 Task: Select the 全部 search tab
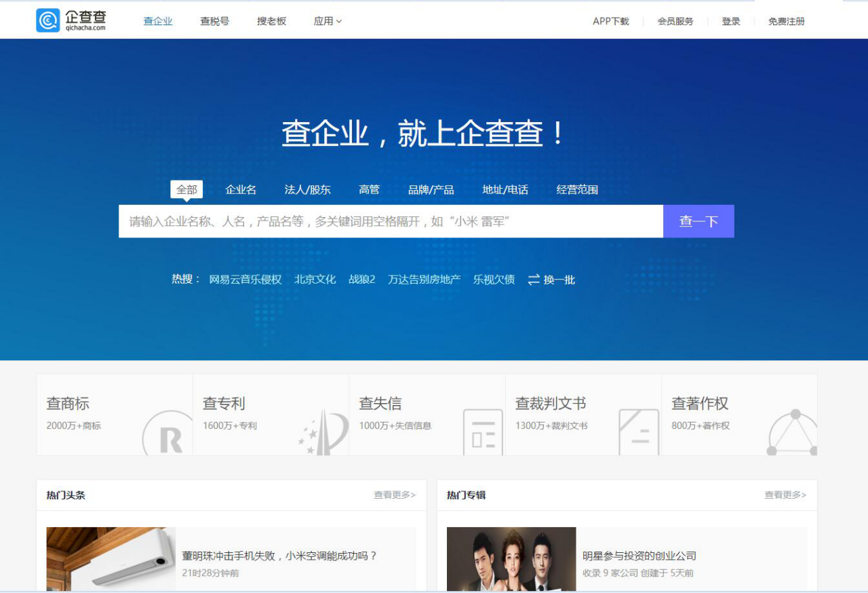[186, 190]
